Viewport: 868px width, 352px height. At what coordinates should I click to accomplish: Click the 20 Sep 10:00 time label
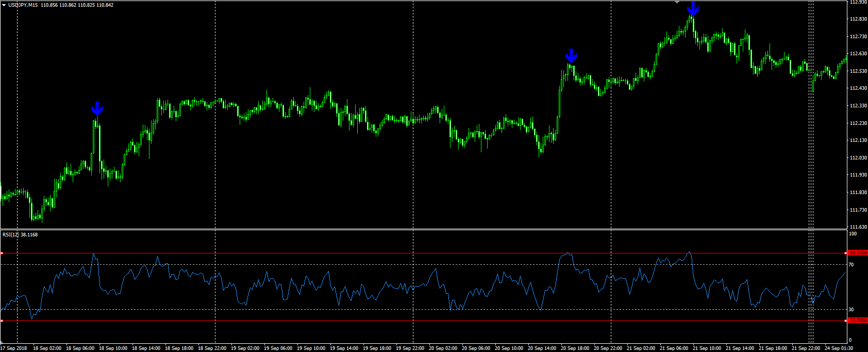point(509,348)
